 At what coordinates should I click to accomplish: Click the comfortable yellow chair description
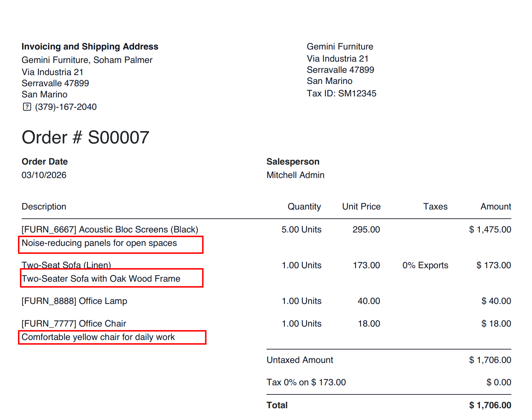point(98,337)
